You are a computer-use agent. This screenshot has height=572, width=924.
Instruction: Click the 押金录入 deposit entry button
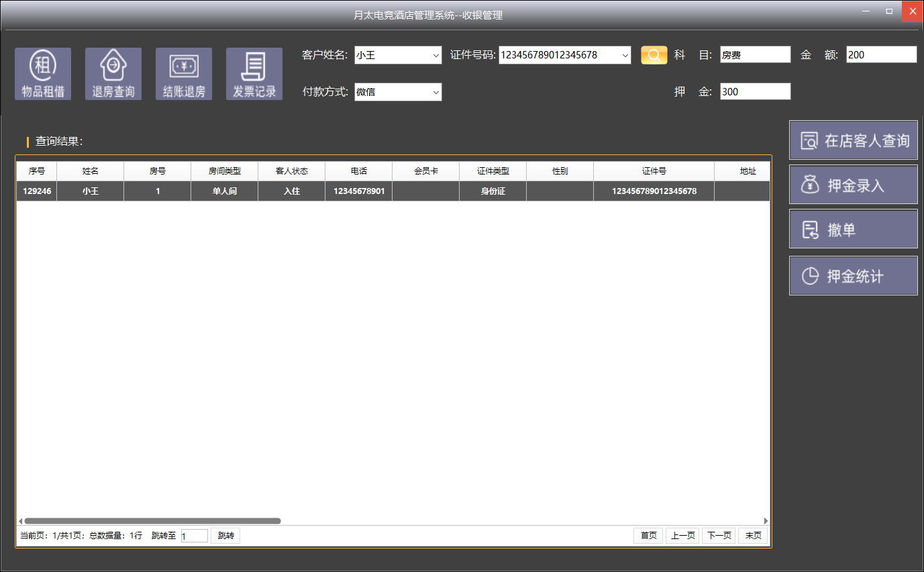(x=853, y=185)
